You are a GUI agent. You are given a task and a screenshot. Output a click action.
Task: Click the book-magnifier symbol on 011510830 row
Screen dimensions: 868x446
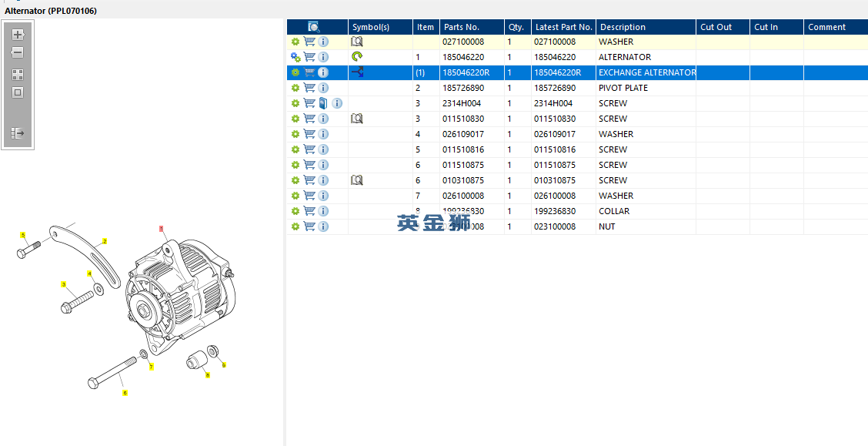tap(357, 119)
